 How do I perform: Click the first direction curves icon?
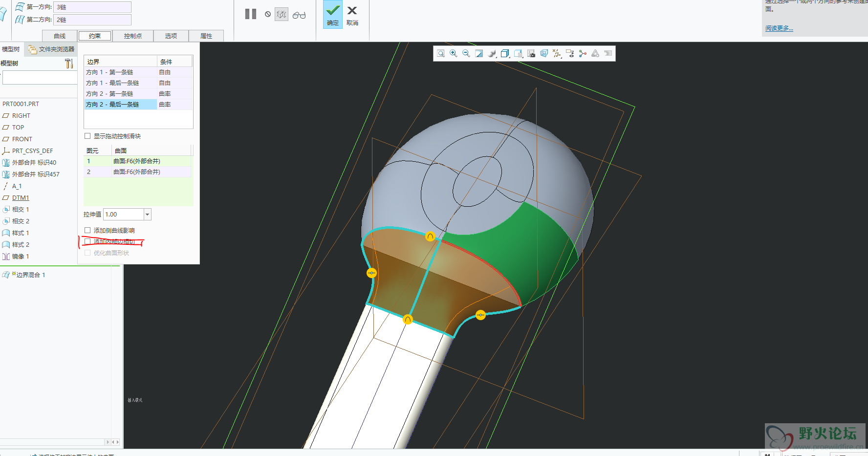click(20, 7)
